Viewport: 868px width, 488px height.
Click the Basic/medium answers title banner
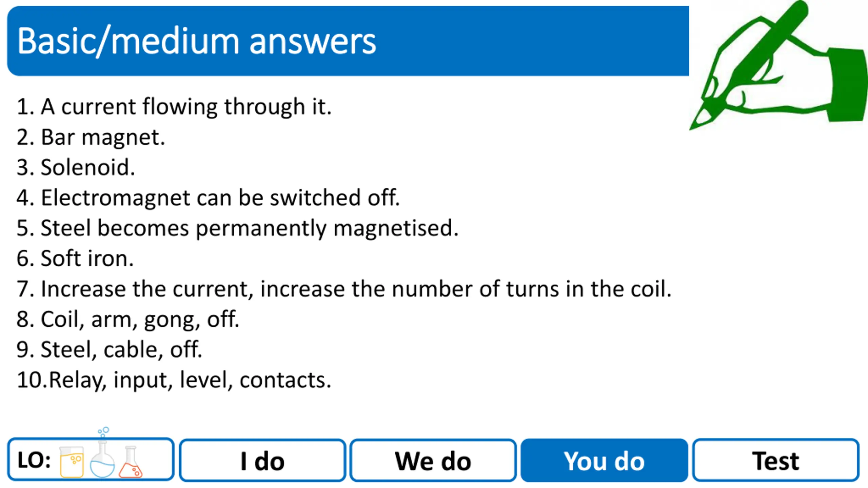pos(348,41)
